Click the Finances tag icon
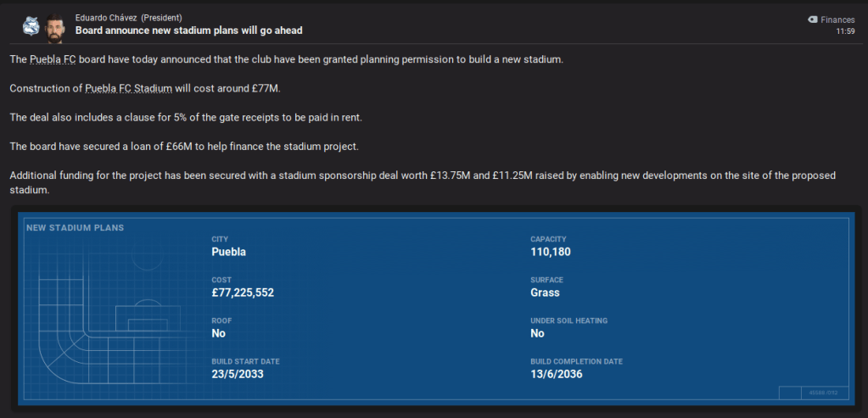The image size is (868, 418). (813, 19)
